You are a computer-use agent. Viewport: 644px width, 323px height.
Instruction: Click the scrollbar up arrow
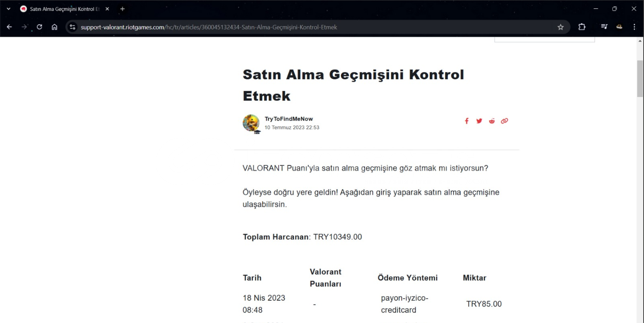[640, 41]
